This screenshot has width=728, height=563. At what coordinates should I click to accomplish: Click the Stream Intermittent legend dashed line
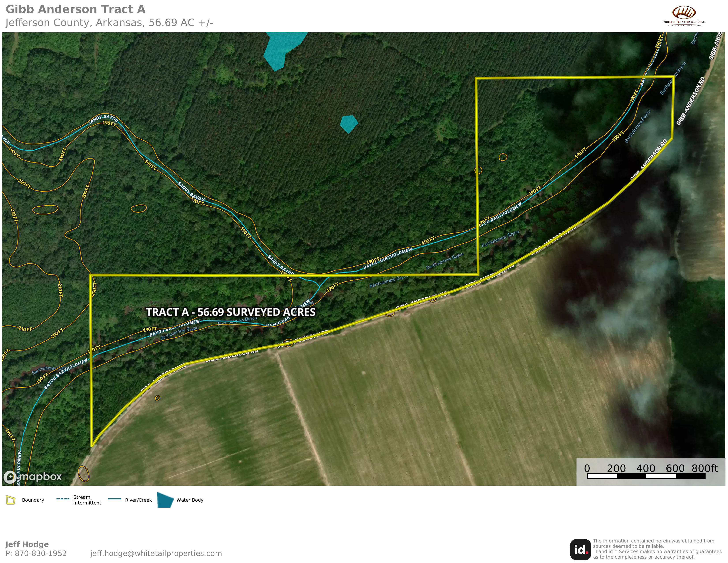coord(63,499)
